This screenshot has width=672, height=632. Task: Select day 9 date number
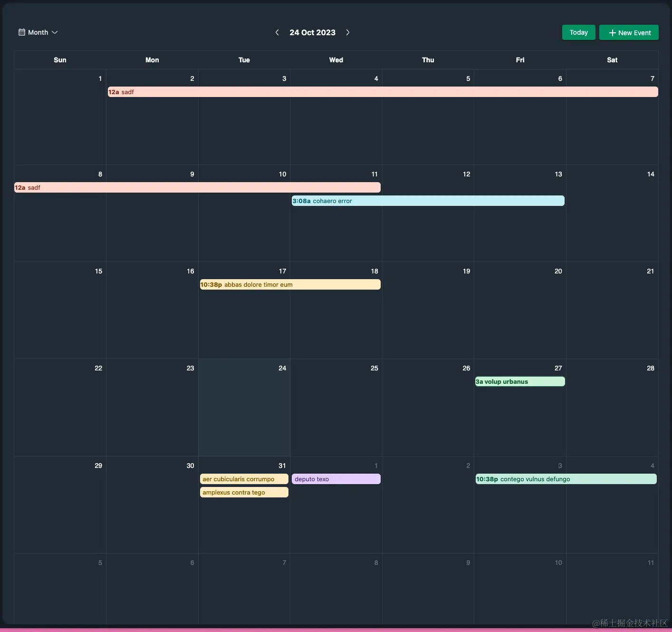pos(192,174)
